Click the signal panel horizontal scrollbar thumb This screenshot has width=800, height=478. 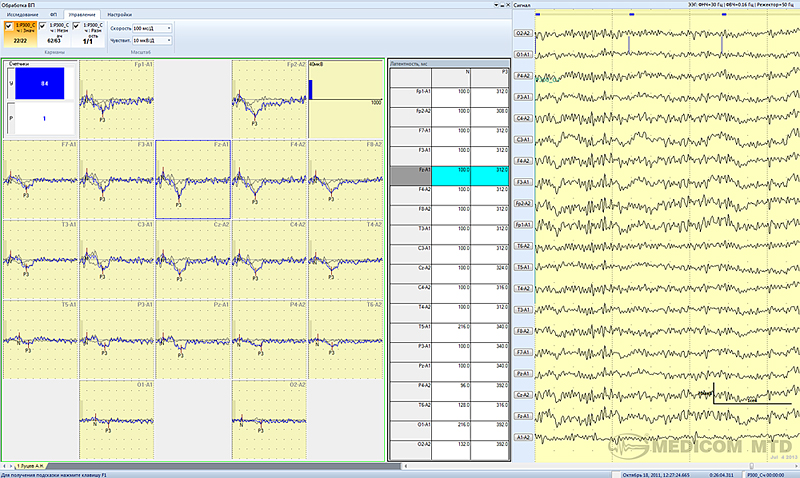752,466
